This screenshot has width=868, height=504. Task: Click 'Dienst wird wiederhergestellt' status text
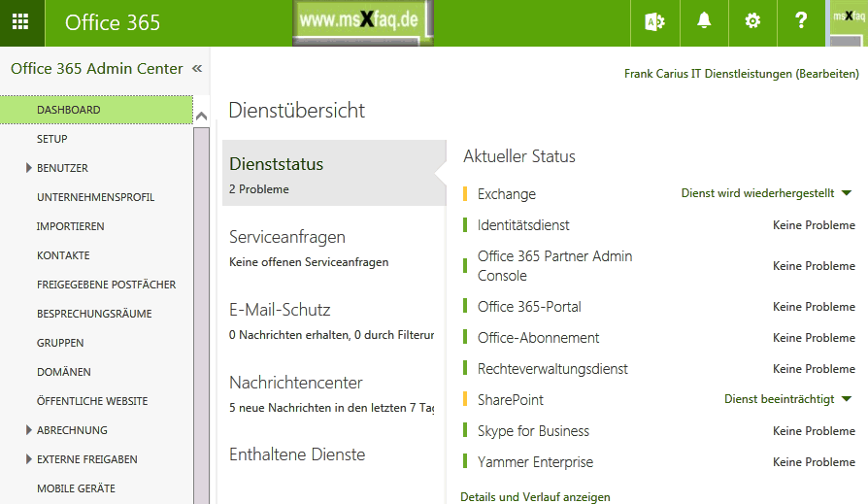tap(757, 193)
